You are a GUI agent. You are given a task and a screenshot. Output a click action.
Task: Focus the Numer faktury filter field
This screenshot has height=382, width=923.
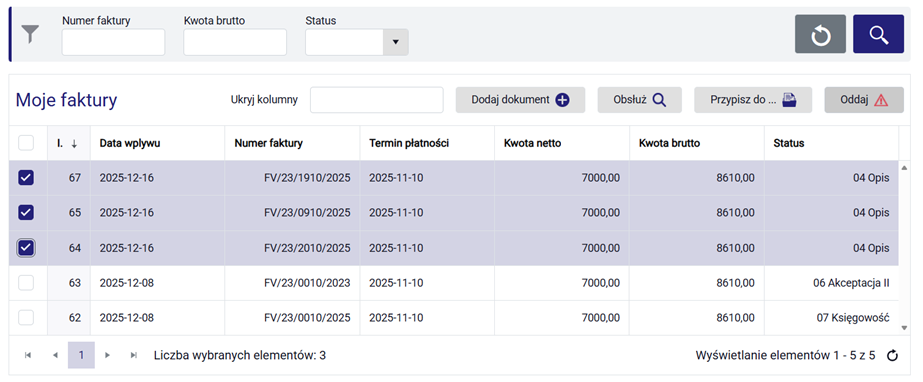(113, 42)
